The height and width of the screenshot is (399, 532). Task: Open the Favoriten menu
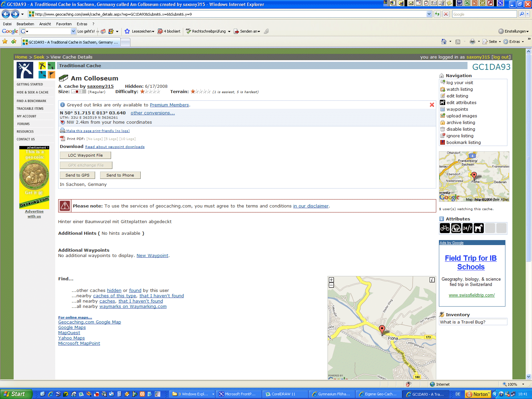[x=64, y=24]
